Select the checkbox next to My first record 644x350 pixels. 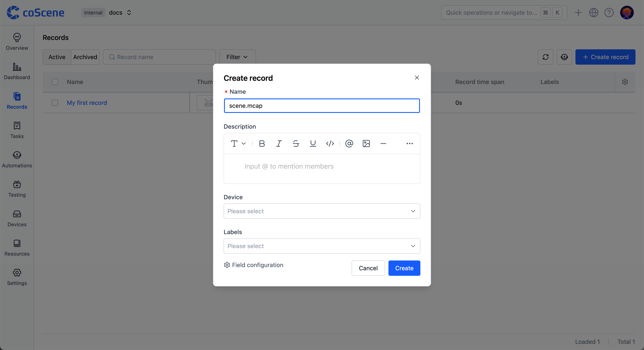point(55,103)
